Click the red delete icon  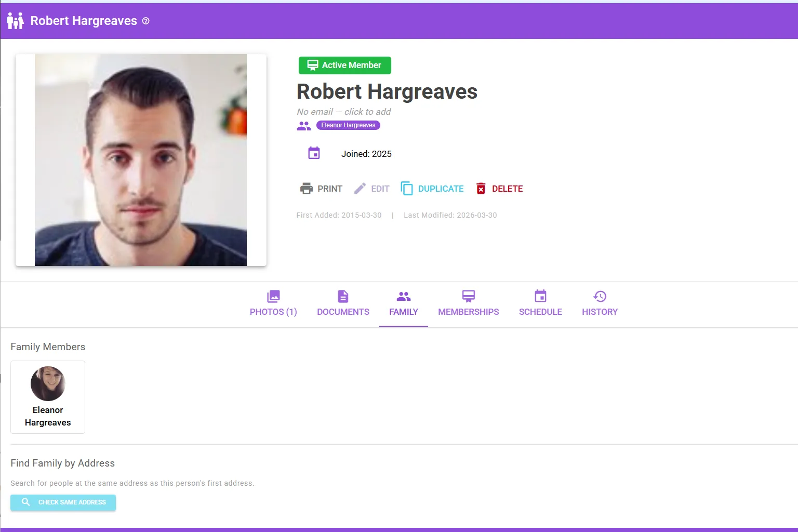click(481, 188)
